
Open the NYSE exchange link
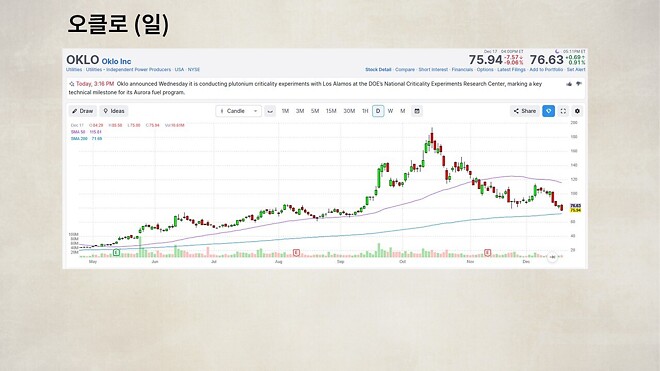point(194,69)
